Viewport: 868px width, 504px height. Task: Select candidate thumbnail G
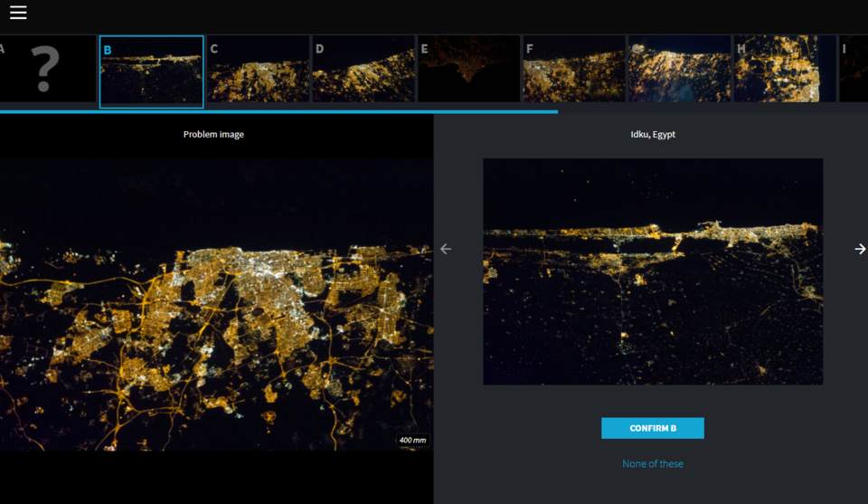click(679, 69)
